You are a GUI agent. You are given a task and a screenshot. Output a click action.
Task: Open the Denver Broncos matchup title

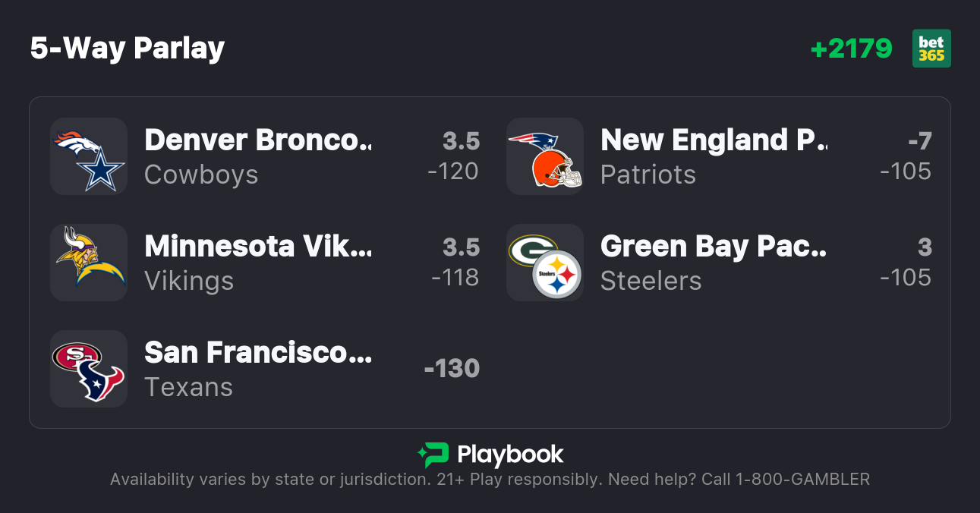tap(258, 140)
